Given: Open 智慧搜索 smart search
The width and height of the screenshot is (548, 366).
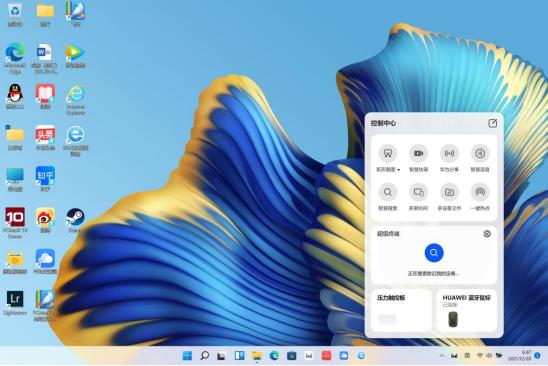Looking at the screenshot, I should [x=388, y=192].
